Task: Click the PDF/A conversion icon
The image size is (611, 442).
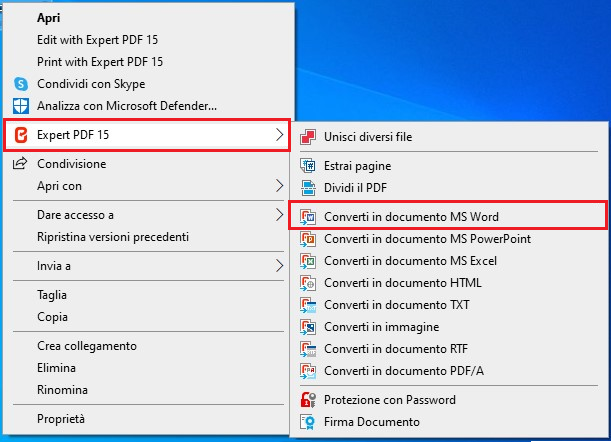Action: pyautogui.click(x=308, y=371)
